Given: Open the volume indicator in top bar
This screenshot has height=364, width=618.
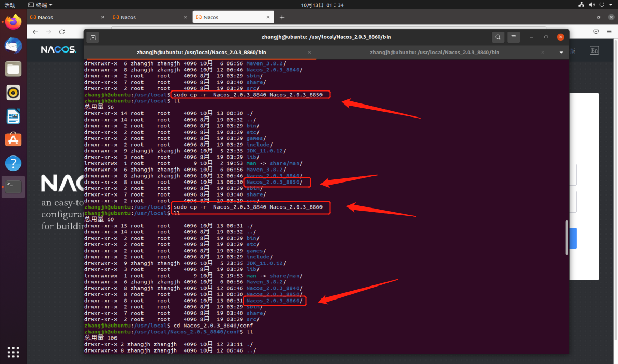Looking at the screenshot, I should 591,5.
